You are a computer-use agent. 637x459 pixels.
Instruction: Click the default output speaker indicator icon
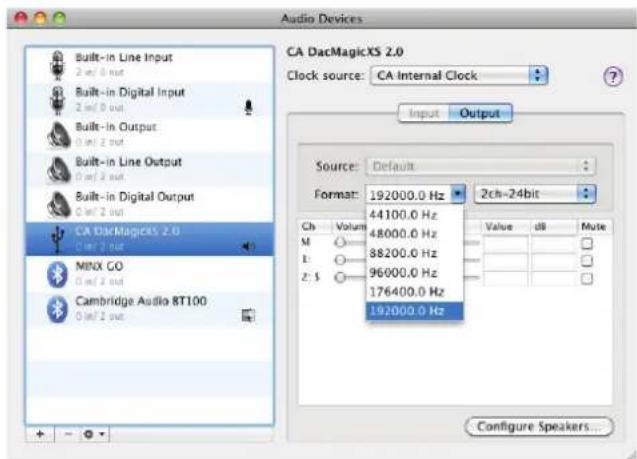[248, 246]
